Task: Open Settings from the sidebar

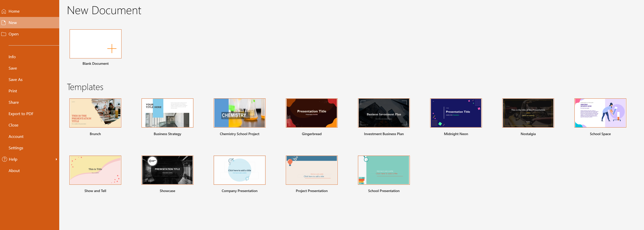Action: click(16, 148)
